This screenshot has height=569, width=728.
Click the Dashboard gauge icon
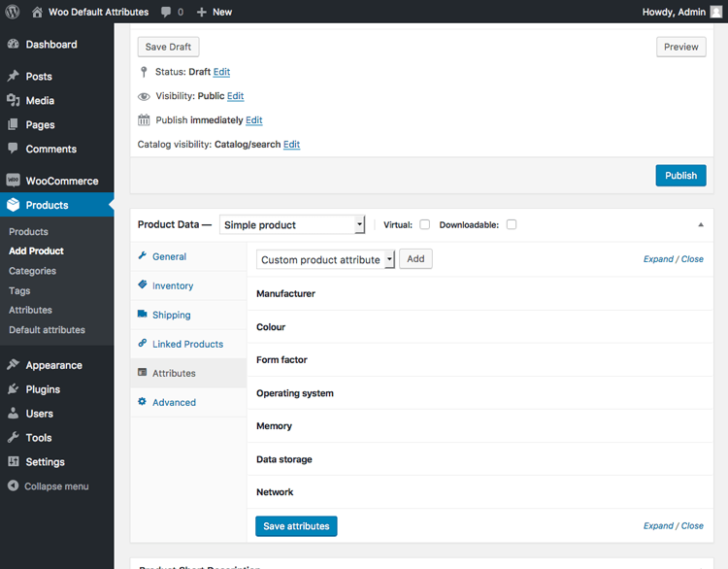pyautogui.click(x=14, y=44)
